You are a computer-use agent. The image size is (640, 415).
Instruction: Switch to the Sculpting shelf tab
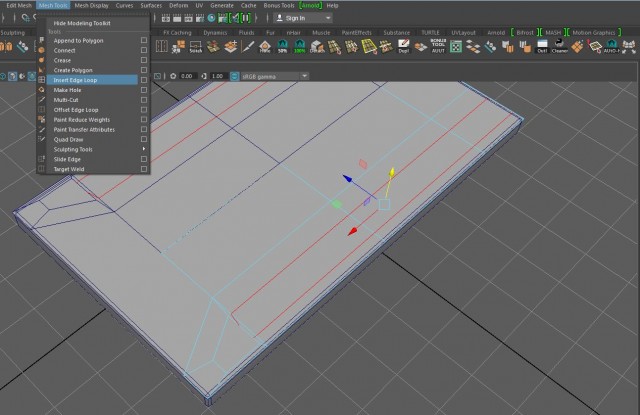pyautogui.click(x=13, y=32)
